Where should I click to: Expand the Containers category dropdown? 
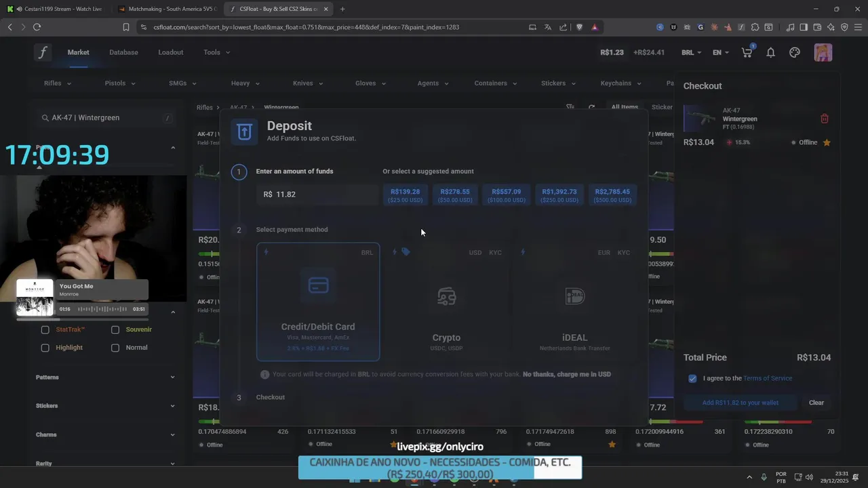point(496,83)
